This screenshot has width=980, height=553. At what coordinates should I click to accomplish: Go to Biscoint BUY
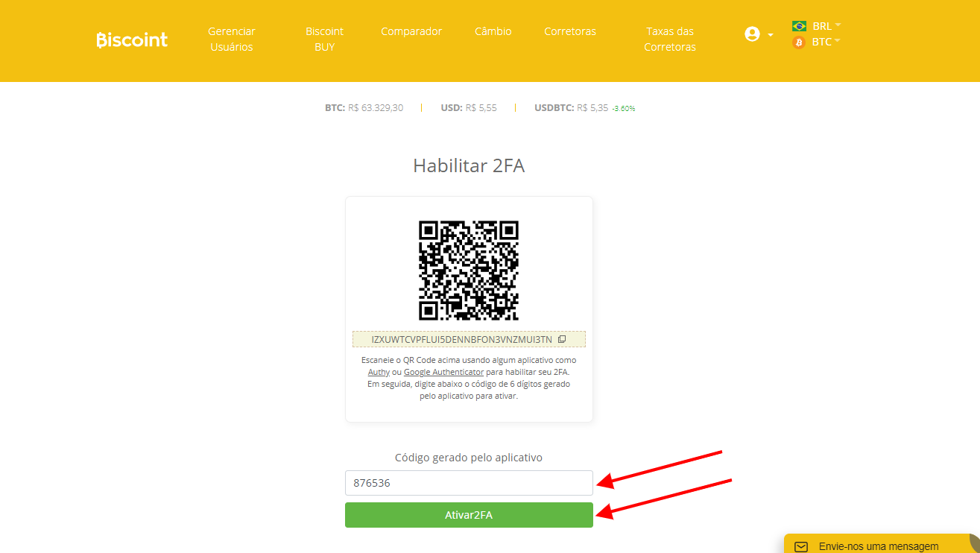pos(324,39)
